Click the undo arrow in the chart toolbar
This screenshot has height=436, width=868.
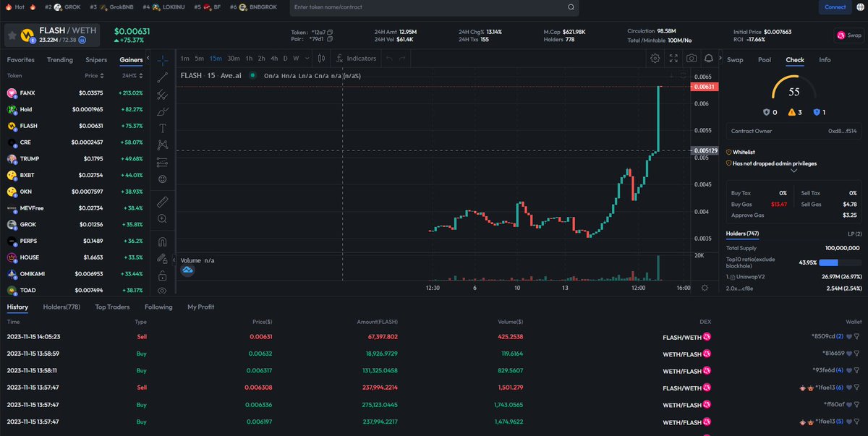click(389, 58)
